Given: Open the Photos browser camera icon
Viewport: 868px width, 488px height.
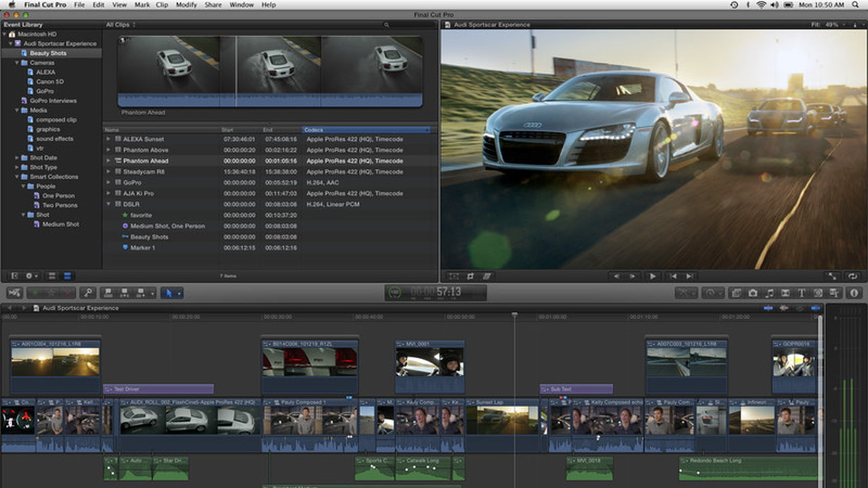Looking at the screenshot, I should pos(753,293).
